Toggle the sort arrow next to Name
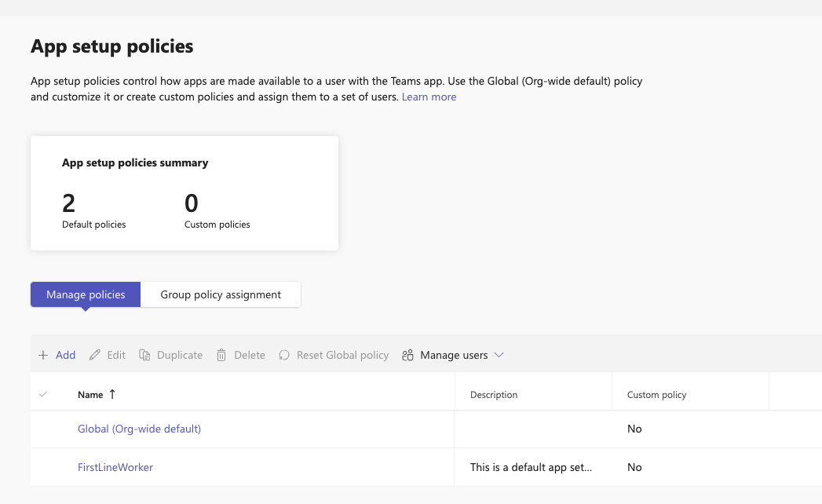This screenshot has width=822, height=504. [x=112, y=395]
